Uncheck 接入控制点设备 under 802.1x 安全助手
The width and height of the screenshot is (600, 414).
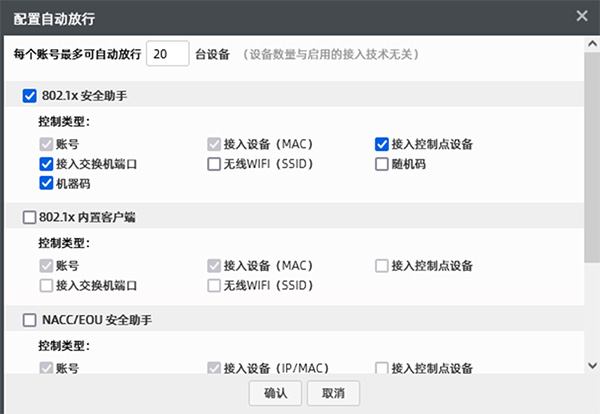[382, 144]
